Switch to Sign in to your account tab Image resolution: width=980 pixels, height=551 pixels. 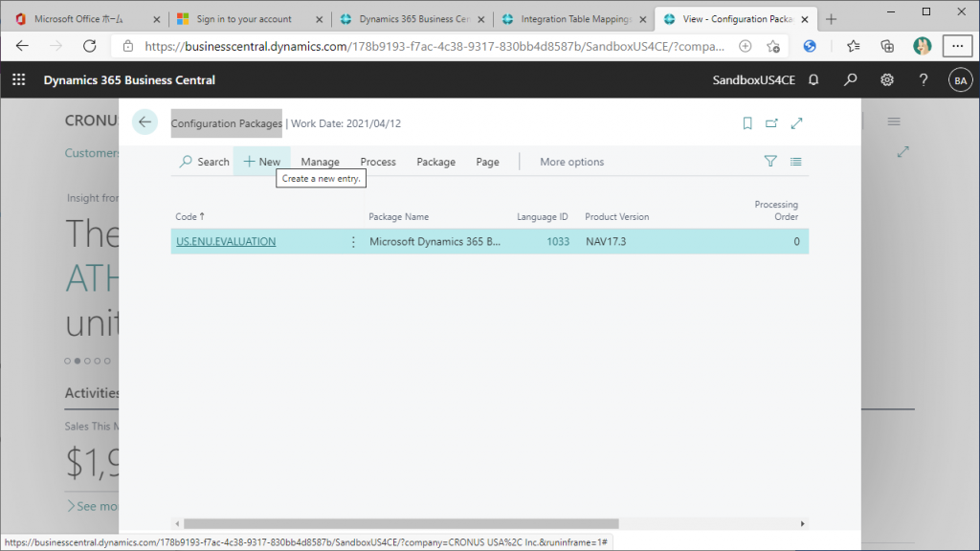tap(244, 19)
